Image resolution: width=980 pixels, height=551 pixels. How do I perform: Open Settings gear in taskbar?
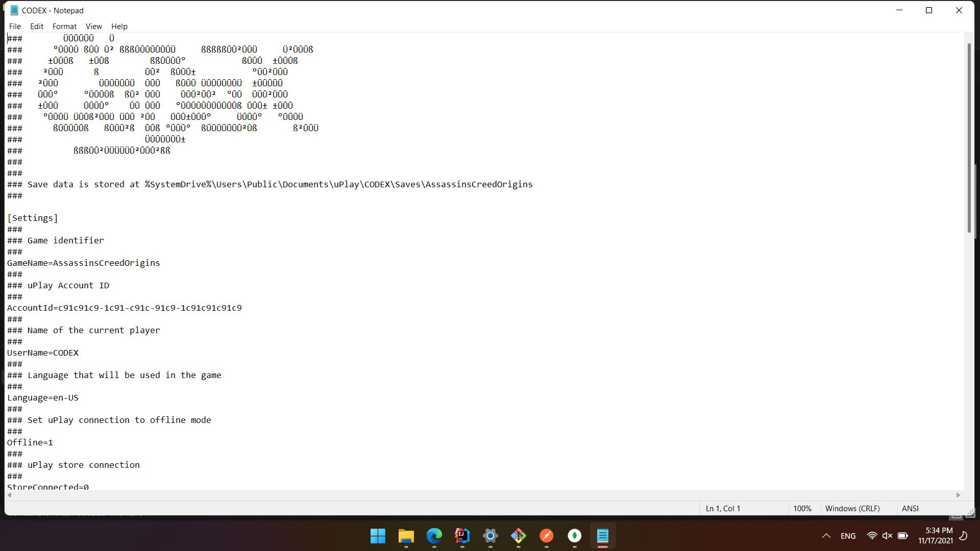click(490, 536)
